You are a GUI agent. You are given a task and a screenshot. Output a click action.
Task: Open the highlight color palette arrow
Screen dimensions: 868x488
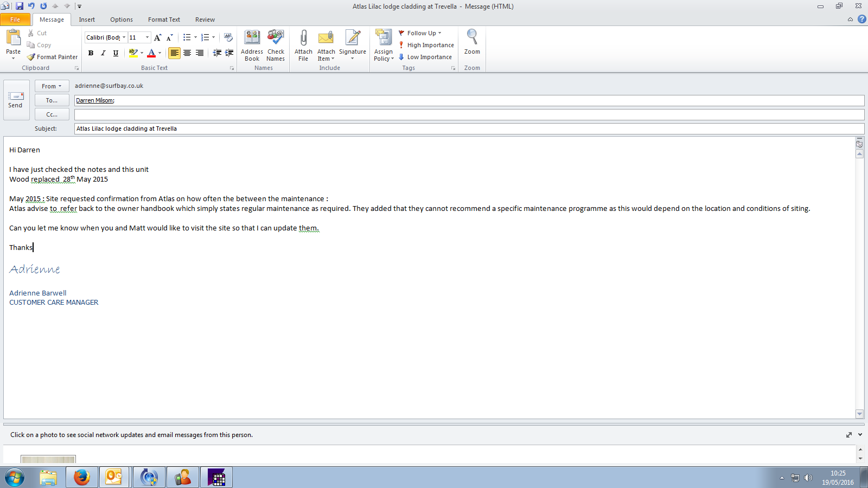point(142,53)
